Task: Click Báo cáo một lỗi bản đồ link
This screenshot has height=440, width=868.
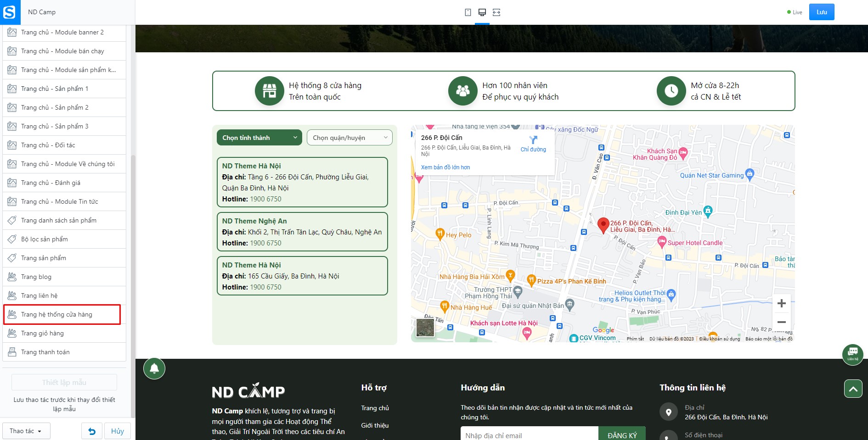Action: 769,339
